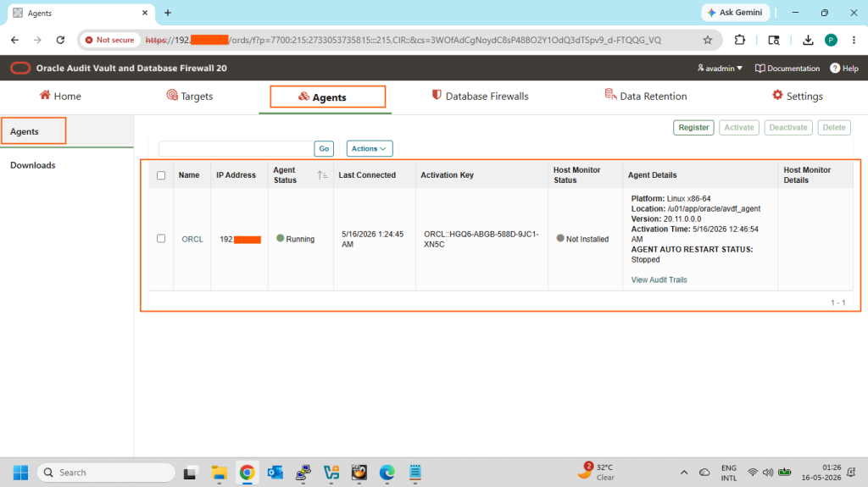Click the Last Connected column header

(367, 174)
